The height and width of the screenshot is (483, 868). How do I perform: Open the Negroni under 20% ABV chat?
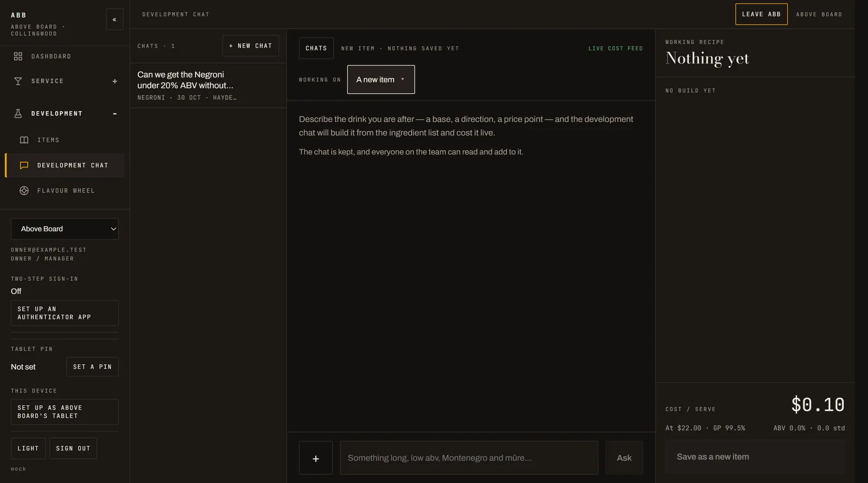[208, 86]
